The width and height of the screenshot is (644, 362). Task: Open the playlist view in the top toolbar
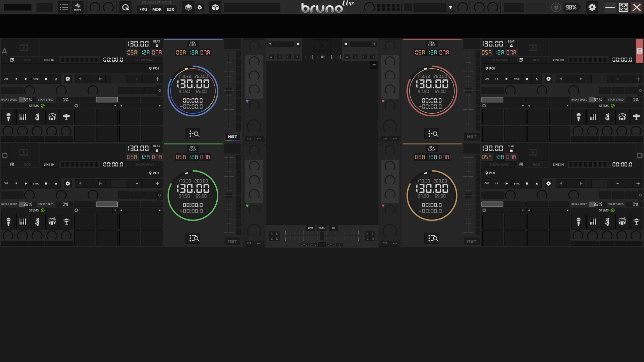click(64, 7)
